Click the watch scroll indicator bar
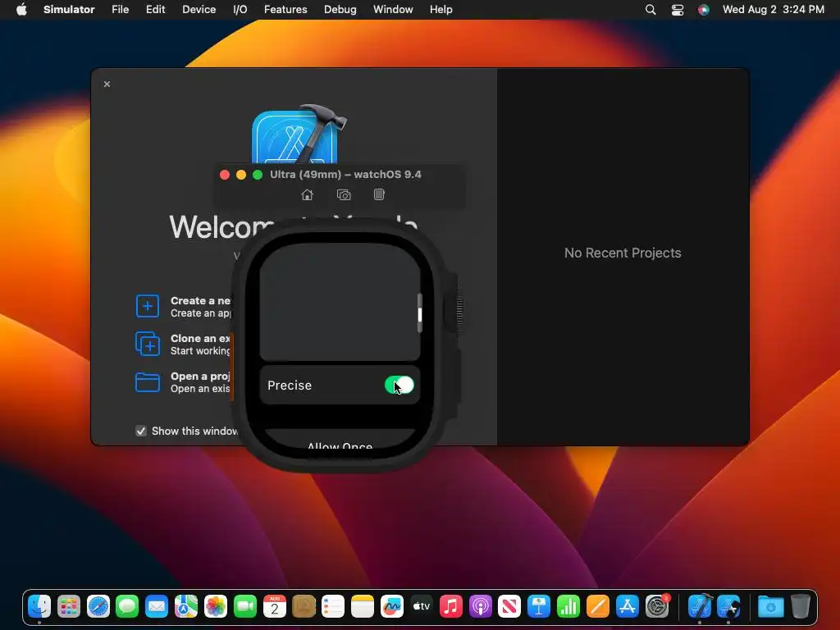Screen dimensions: 840x630 click(x=419, y=314)
